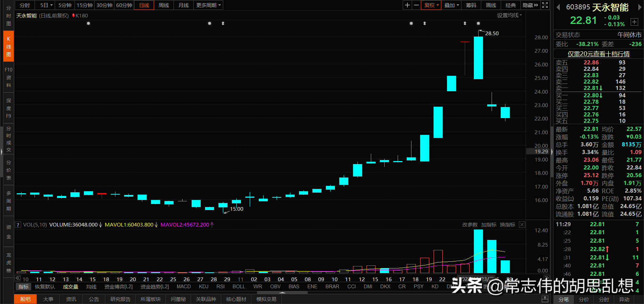644x304 pixels.
Task: Toggle the 均线 moving average display
Action: click(91, 287)
